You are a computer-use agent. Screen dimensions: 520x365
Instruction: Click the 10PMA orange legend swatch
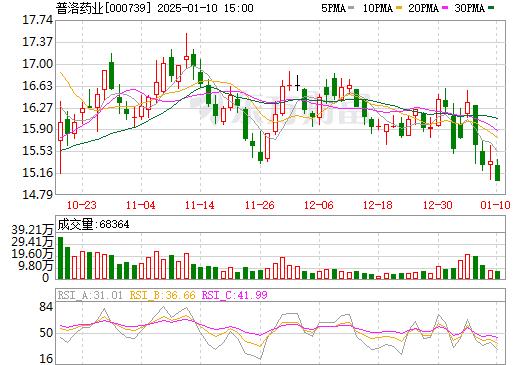[x=399, y=8]
